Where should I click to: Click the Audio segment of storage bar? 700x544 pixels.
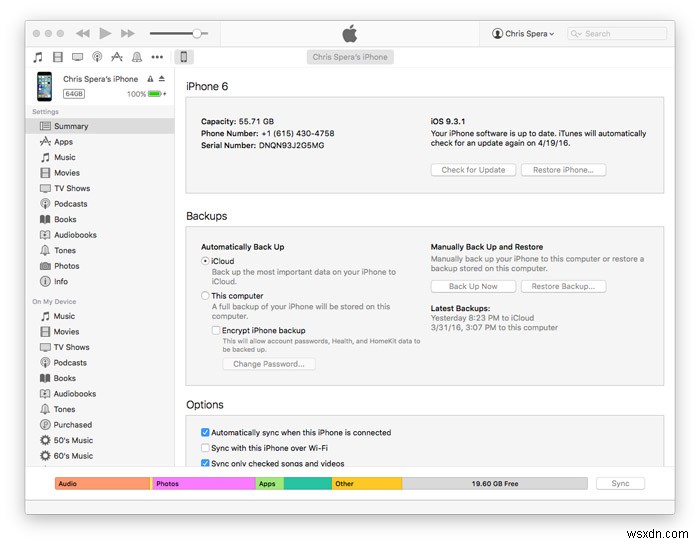(103, 484)
